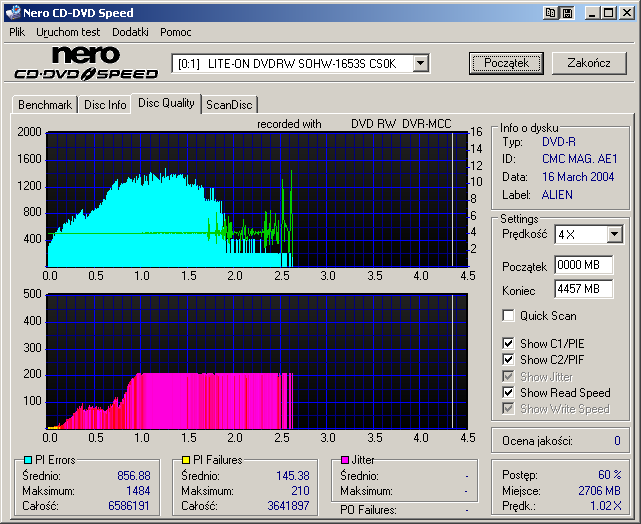Click the Ocena jakości score value 0

[x=617, y=441]
